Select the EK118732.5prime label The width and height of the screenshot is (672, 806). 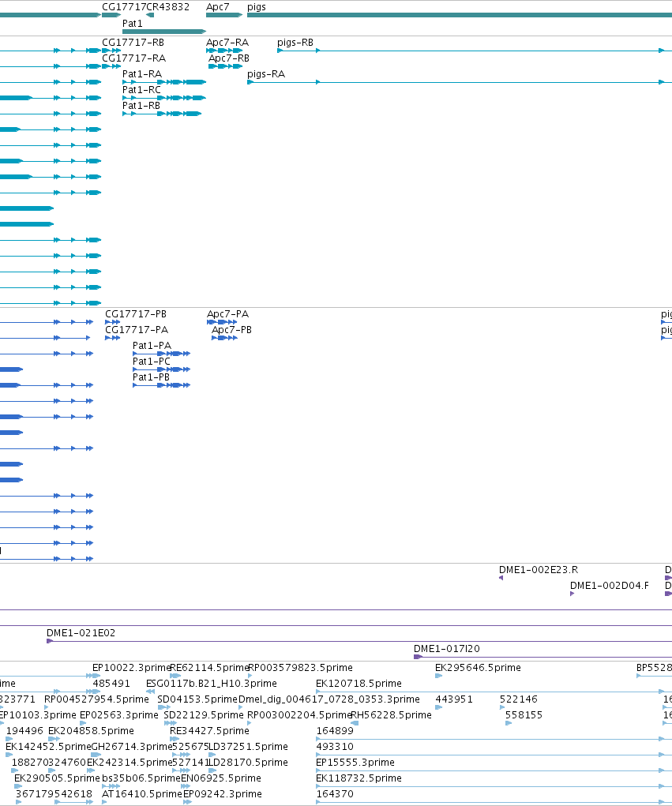[359, 778]
